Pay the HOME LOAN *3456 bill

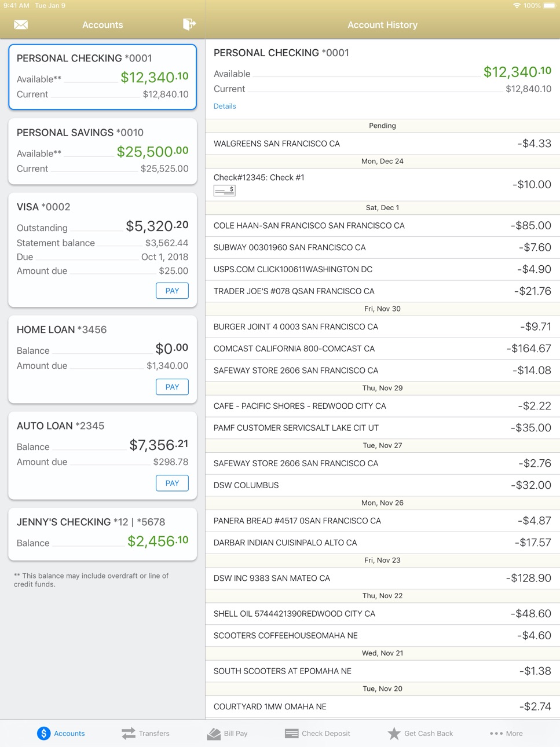pyautogui.click(x=172, y=387)
